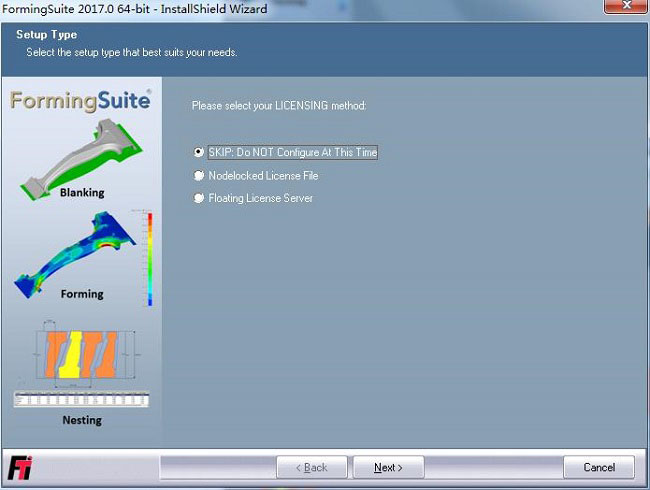This screenshot has width=650, height=490.
Task: Click the red FTI logo icon
Action: pyautogui.click(x=20, y=467)
